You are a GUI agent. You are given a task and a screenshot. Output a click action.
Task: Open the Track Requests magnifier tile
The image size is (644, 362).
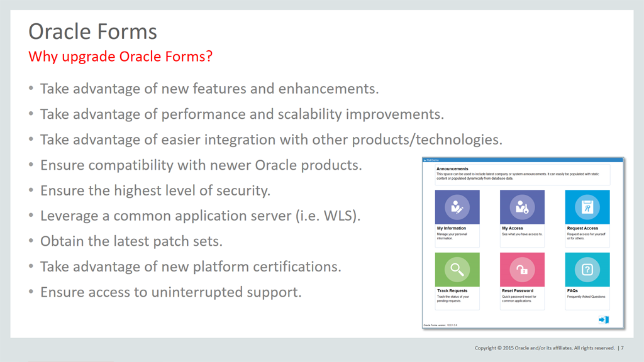tap(457, 269)
